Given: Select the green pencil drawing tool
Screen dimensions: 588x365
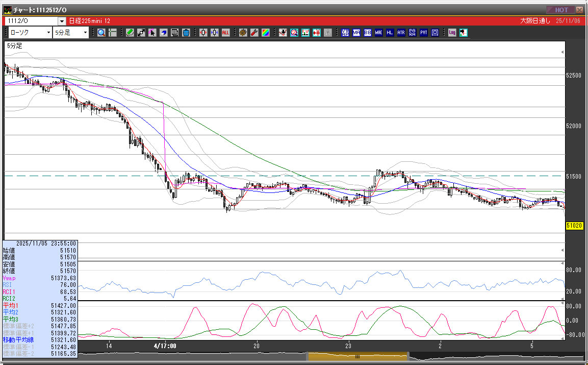Looking at the screenshot, I should tap(130, 33).
